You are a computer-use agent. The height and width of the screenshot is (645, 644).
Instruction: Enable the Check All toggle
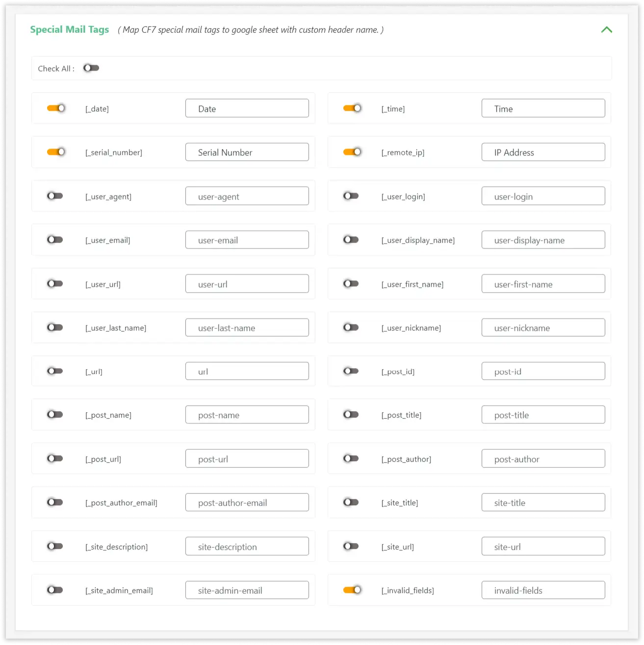pos(91,68)
